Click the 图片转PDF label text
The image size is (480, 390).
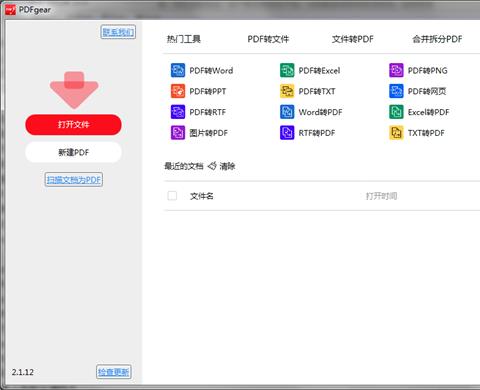(208, 133)
